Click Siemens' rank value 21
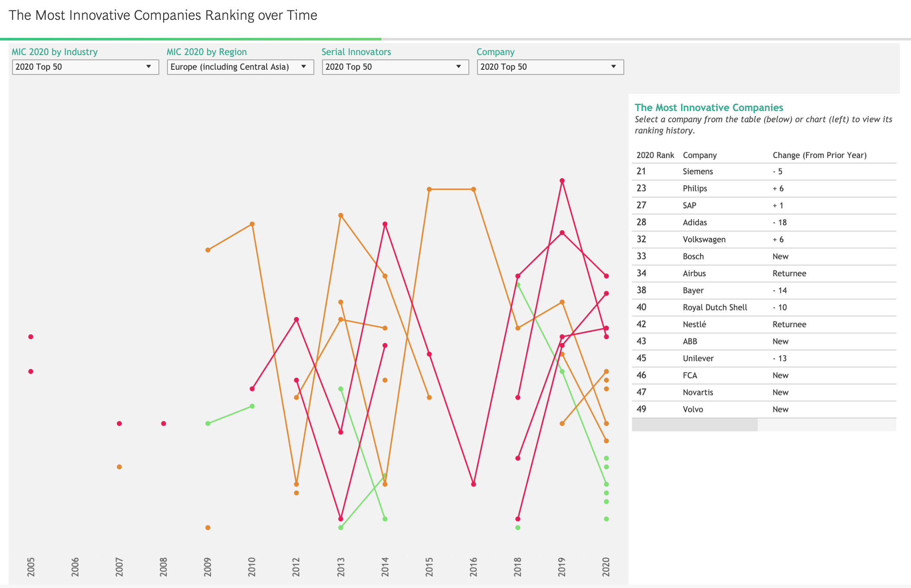This screenshot has width=911, height=588. click(x=641, y=171)
